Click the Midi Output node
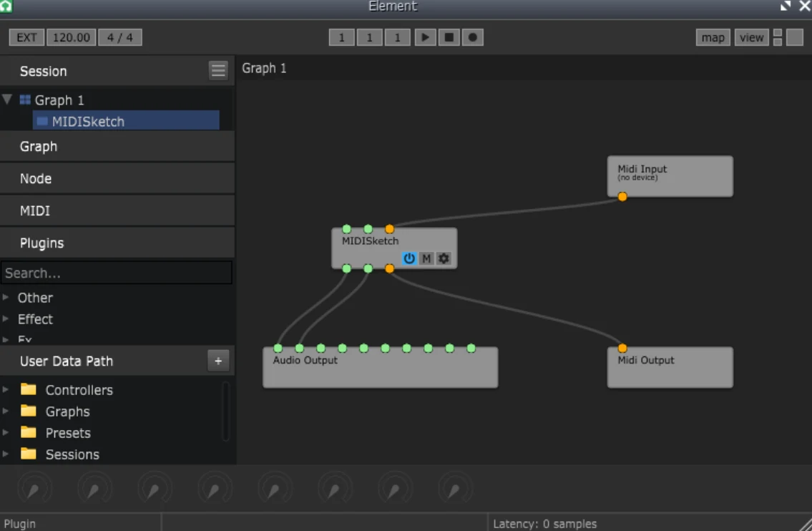812x531 pixels. coord(670,367)
